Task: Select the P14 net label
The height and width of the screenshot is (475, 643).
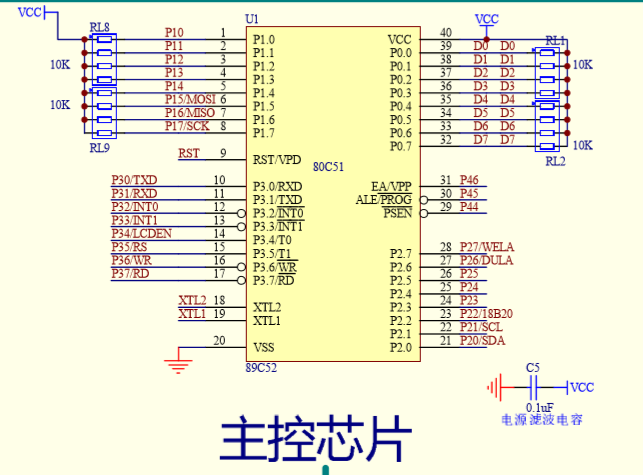Action: (174, 86)
